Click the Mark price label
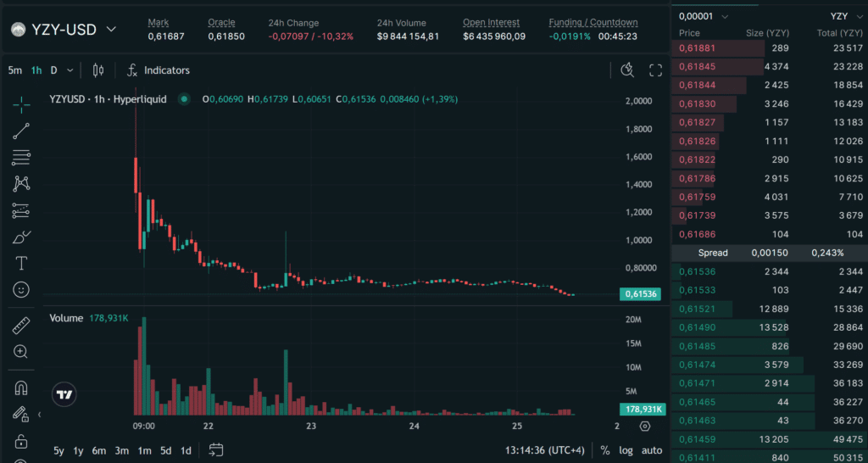The height and width of the screenshot is (463, 868). (157, 23)
